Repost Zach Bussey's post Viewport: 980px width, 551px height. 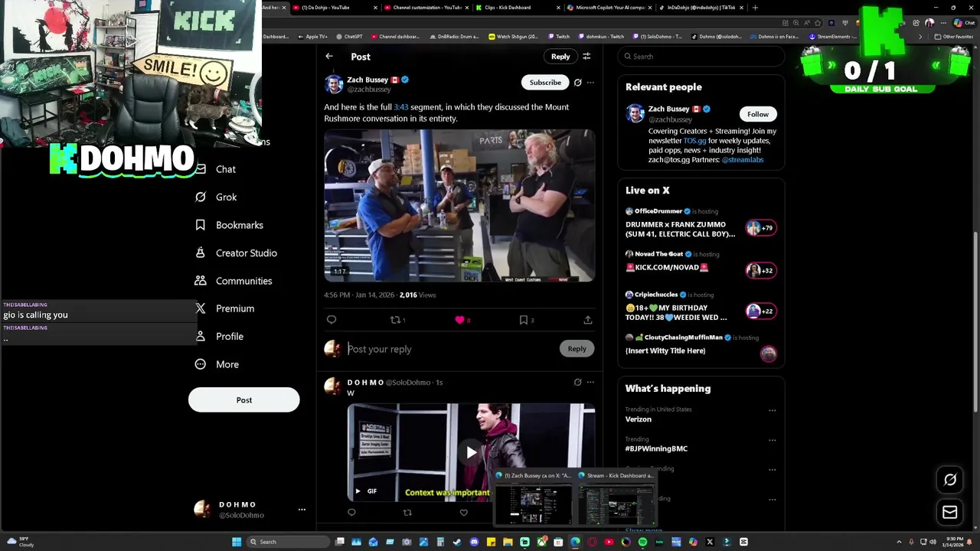[397, 320]
